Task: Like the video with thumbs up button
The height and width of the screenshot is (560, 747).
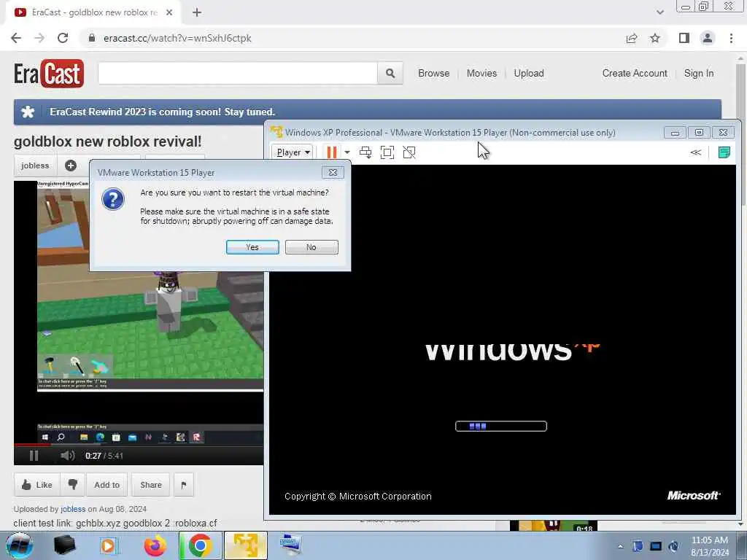Action: click(37, 485)
